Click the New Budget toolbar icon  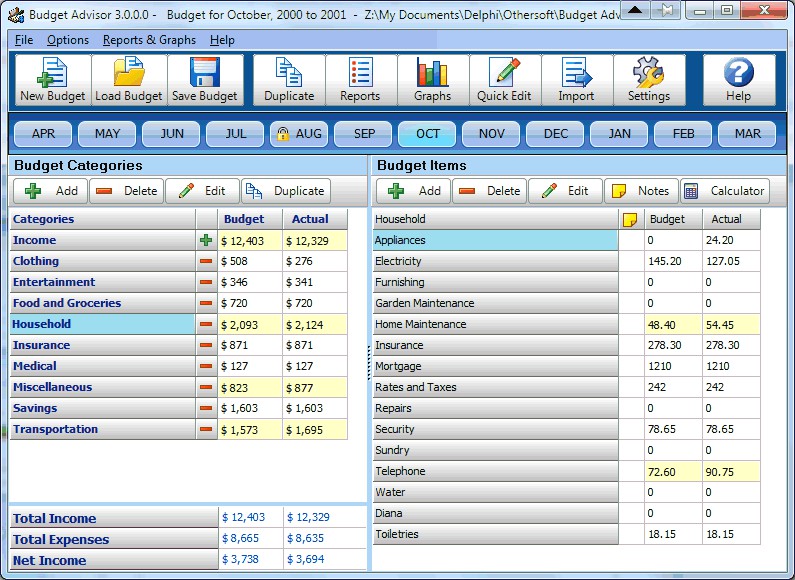52,72
